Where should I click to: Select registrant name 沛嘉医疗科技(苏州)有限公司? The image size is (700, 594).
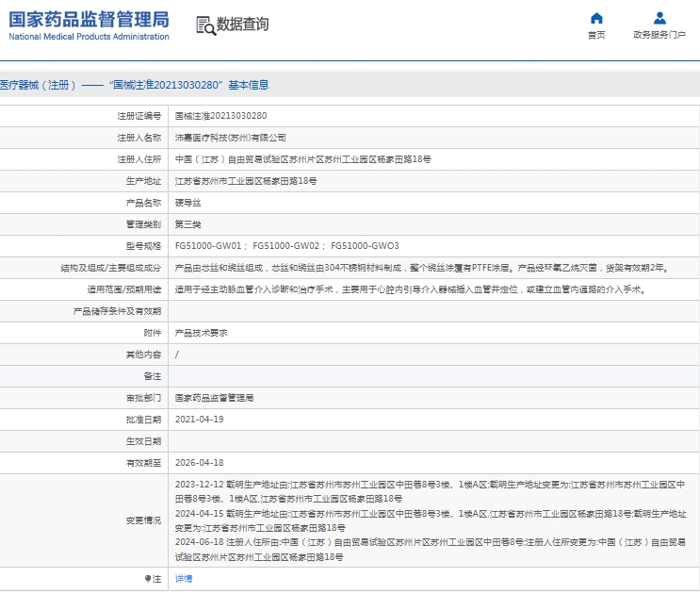(x=231, y=138)
